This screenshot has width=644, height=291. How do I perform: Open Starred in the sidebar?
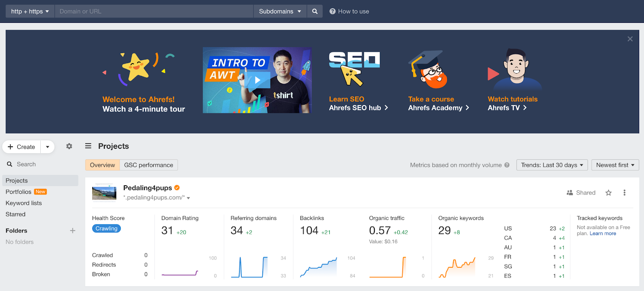pyautogui.click(x=15, y=214)
